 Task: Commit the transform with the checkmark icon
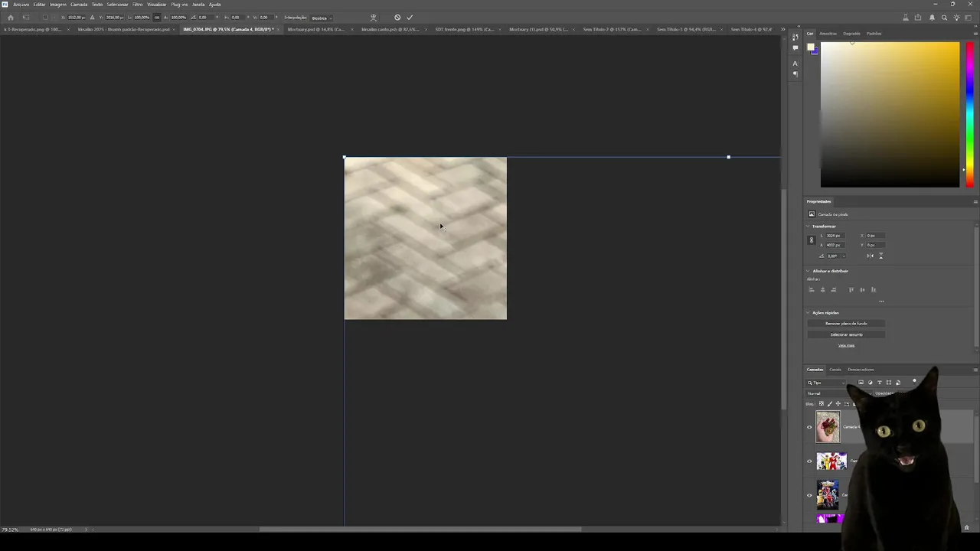click(x=410, y=18)
